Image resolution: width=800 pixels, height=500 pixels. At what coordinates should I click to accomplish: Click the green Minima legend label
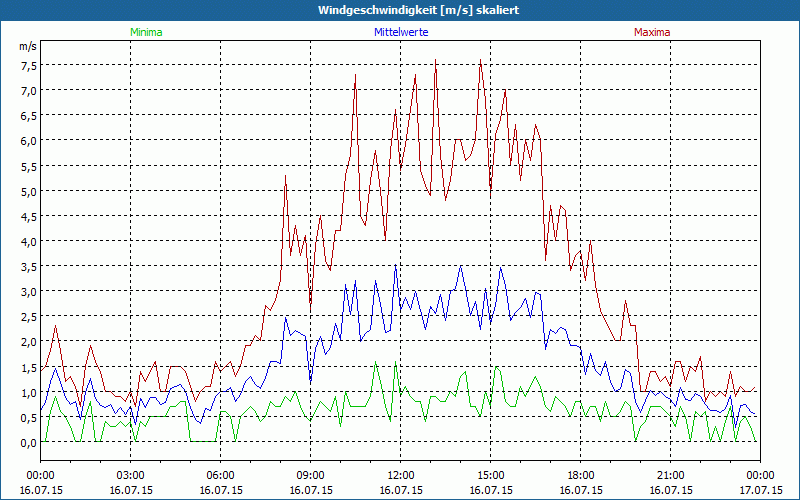pos(146,32)
